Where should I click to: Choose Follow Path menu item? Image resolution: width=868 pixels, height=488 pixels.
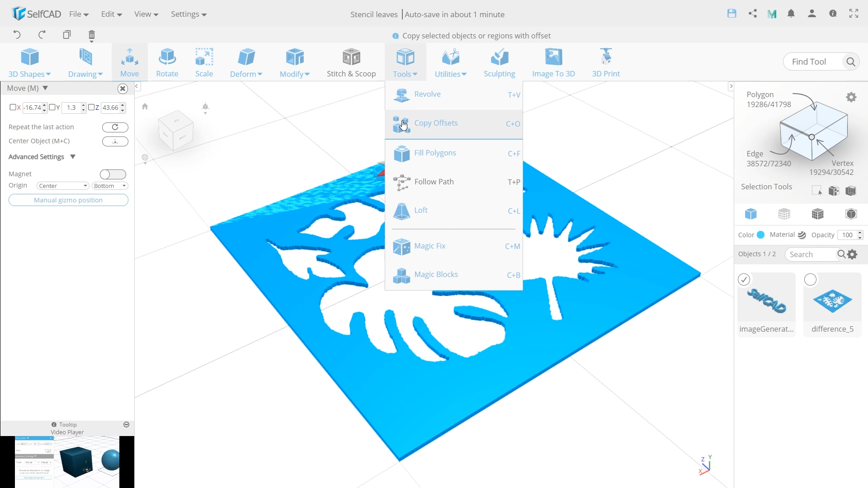454,182
